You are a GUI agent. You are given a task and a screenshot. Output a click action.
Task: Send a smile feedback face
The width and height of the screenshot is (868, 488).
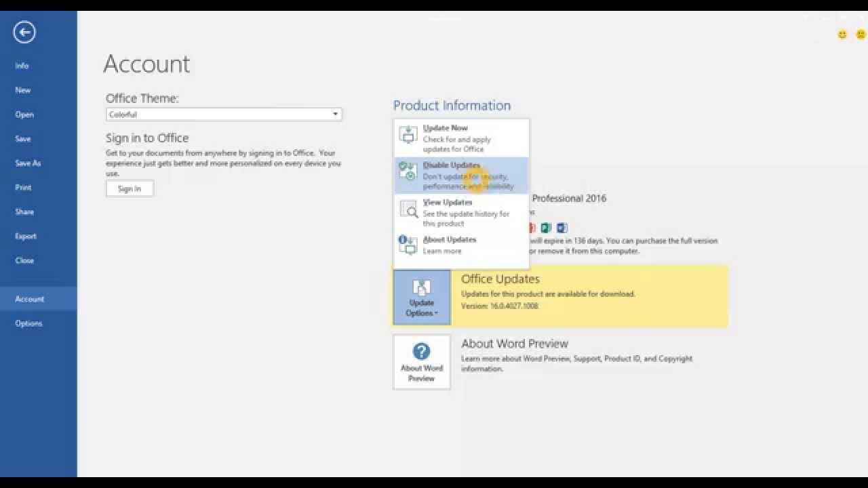[x=842, y=35]
